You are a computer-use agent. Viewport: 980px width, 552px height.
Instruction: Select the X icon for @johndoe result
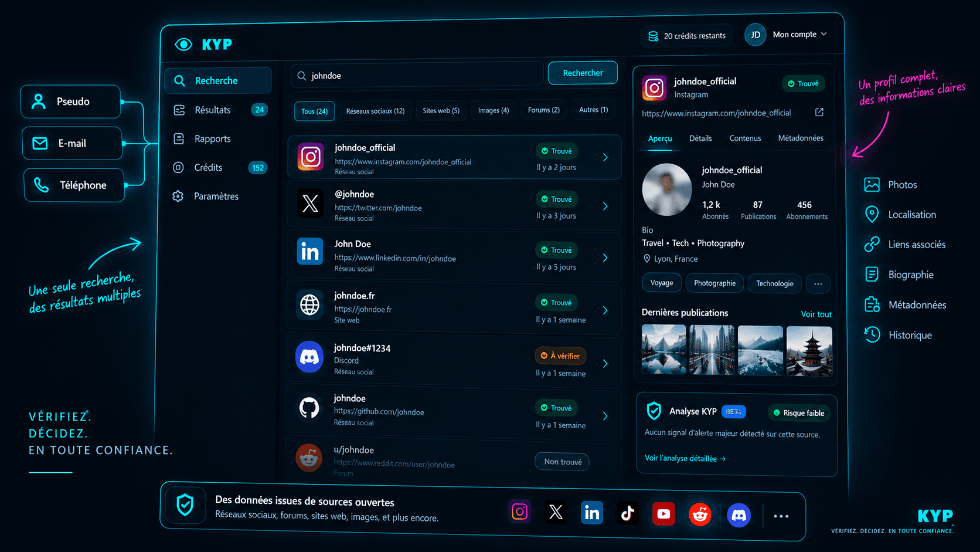pos(309,204)
